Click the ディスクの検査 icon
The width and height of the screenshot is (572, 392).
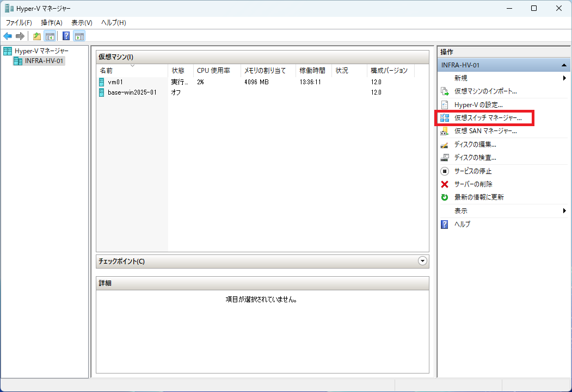pos(444,158)
